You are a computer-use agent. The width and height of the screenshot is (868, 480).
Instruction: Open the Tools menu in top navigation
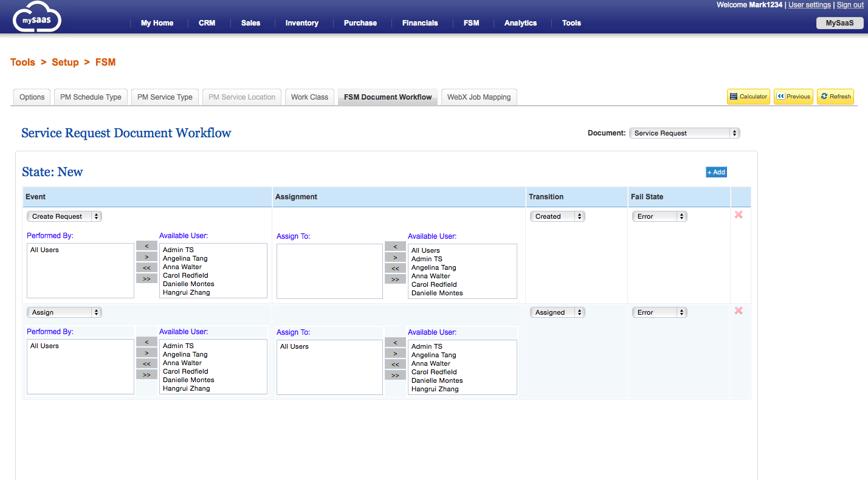pos(571,23)
